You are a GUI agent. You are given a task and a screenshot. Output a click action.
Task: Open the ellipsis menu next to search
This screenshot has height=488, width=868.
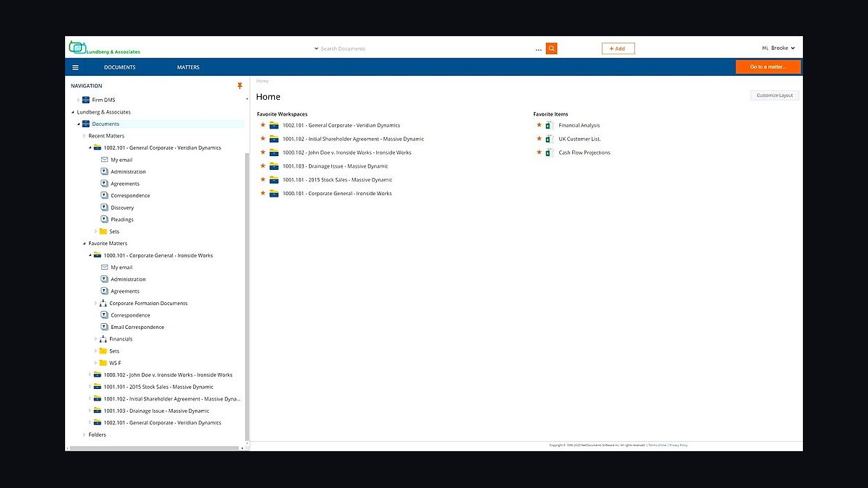(538, 49)
